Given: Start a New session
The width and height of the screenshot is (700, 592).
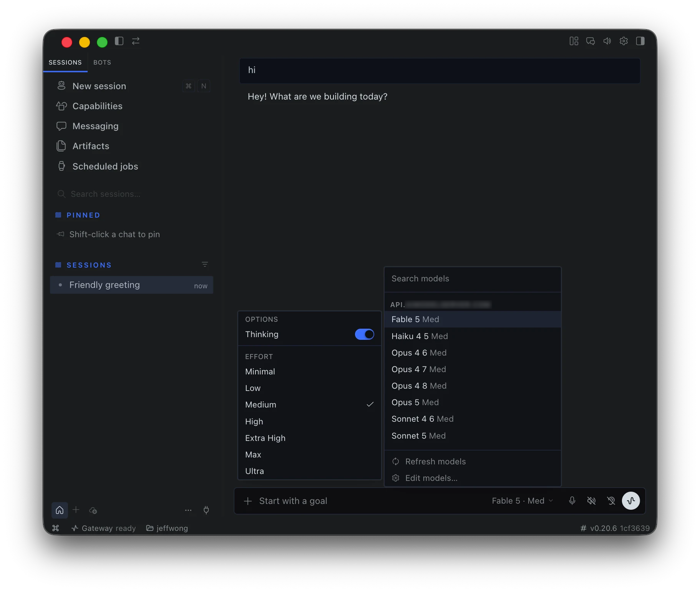Looking at the screenshot, I should click(131, 86).
